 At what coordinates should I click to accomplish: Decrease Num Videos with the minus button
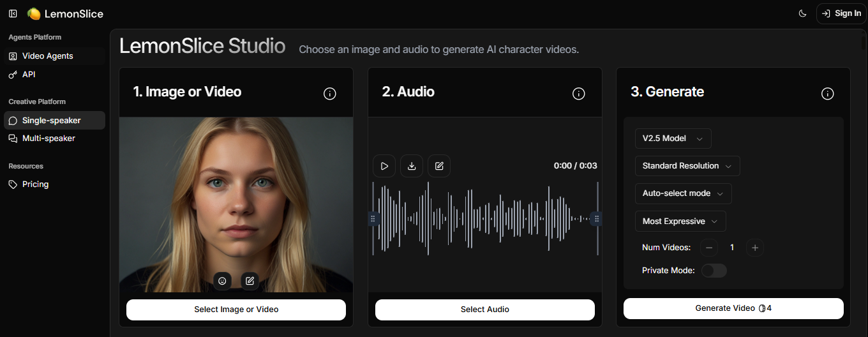tap(709, 248)
